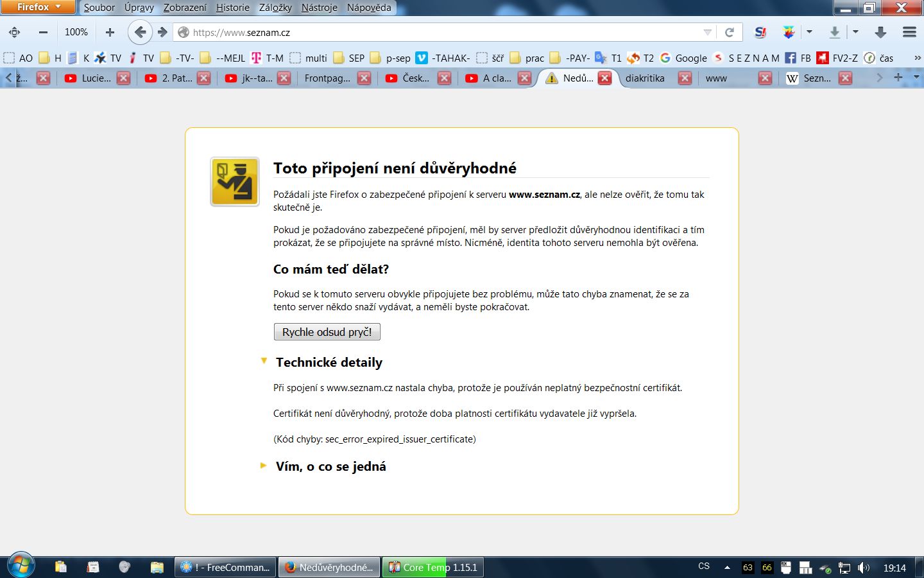Open the Google bookmark in bookmarks bar
The image size is (924, 578).
click(x=684, y=58)
